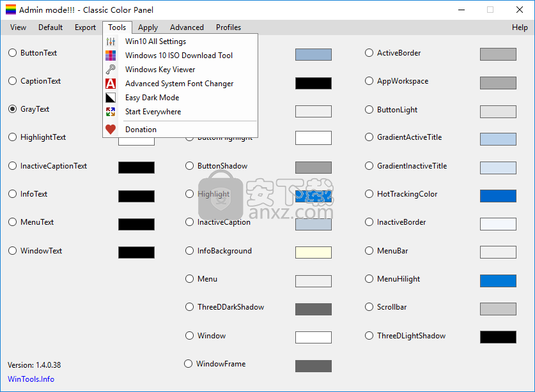Open the Advanced menu
The height and width of the screenshot is (392, 535).
pos(187,27)
